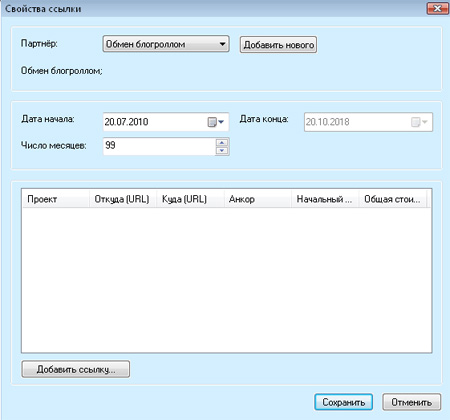Click the Дата конца: label
Viewport: 450px width, 420px height.
[x=264, y=119]
